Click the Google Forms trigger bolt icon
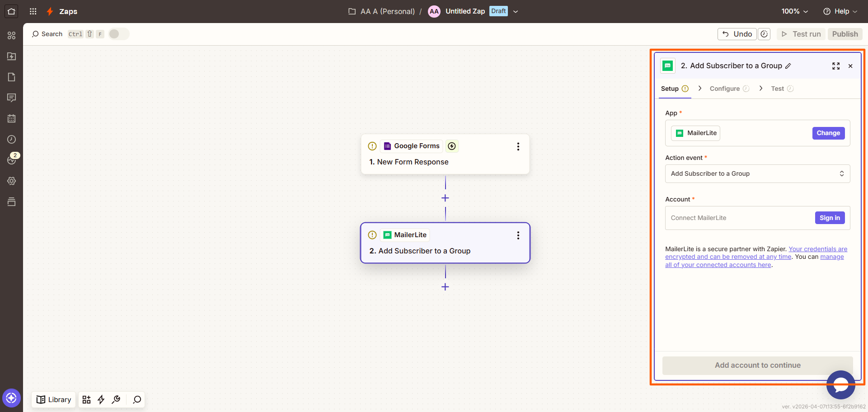Image resolution: width=868 pixels, height=412 pixels. point(452,146)
